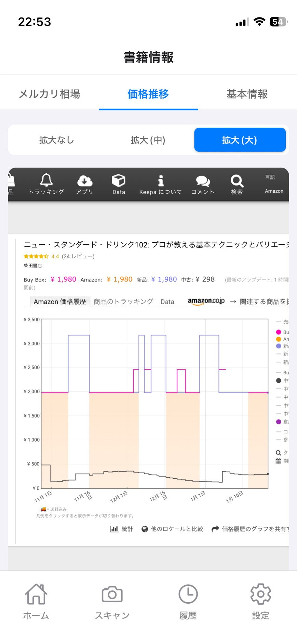Screen dimensions: 297x644
Task: Tap 関連する商品 link
Action: pyautogui.click(x=264, y=301)
